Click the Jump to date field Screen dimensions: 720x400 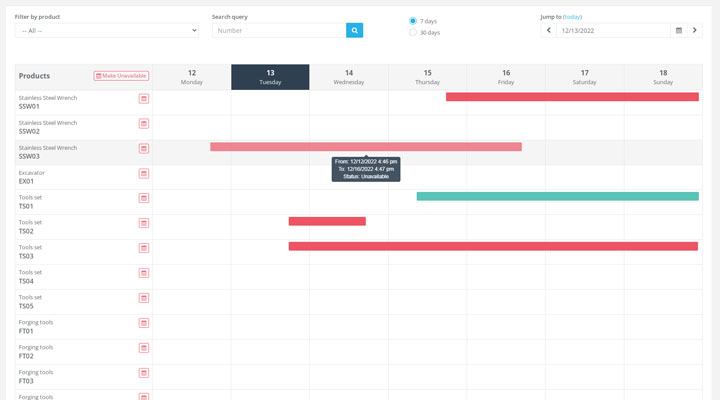coord(613,30)
